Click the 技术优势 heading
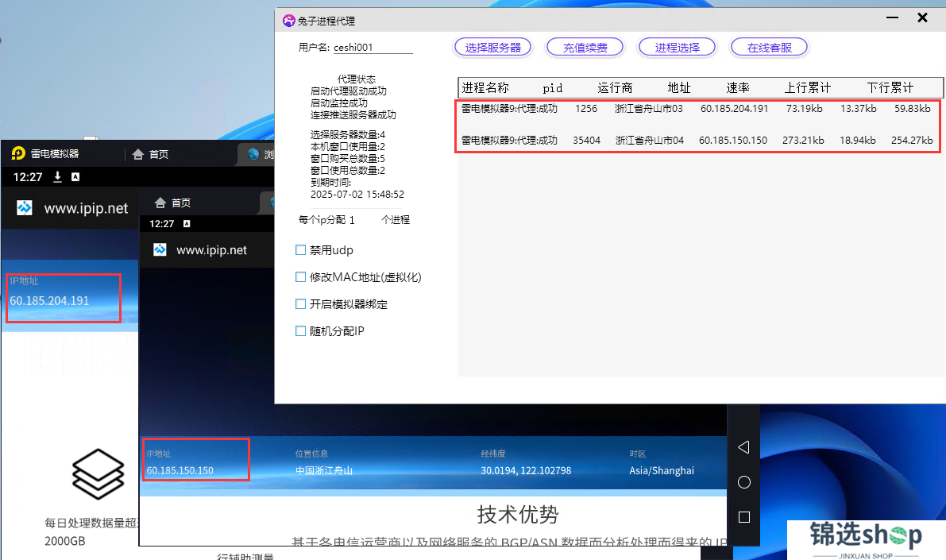The image size is (946, 560). click(x=518, y=515)
